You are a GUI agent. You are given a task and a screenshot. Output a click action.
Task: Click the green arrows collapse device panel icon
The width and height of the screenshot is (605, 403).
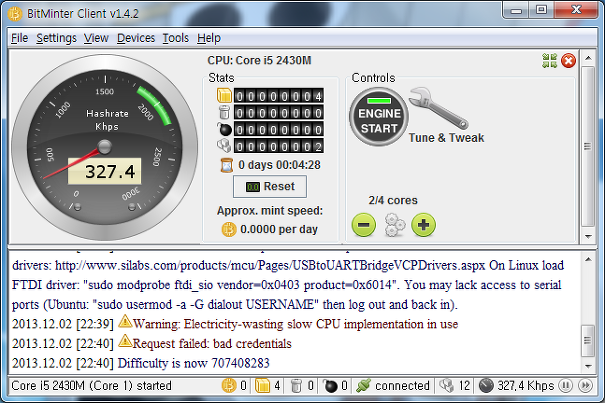coord(549,61)
